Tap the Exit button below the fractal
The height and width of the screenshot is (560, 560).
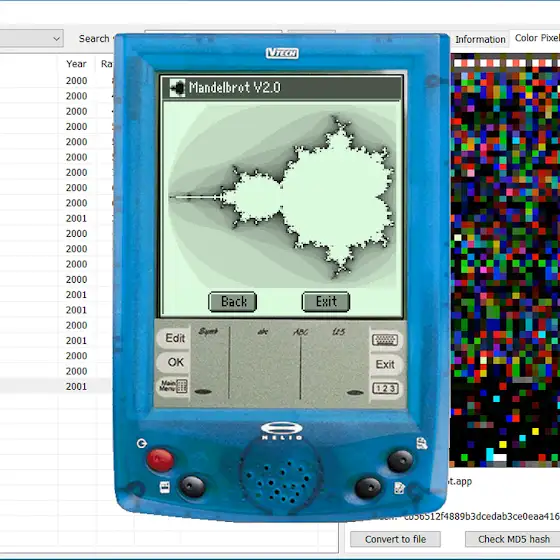pos(326,302)
